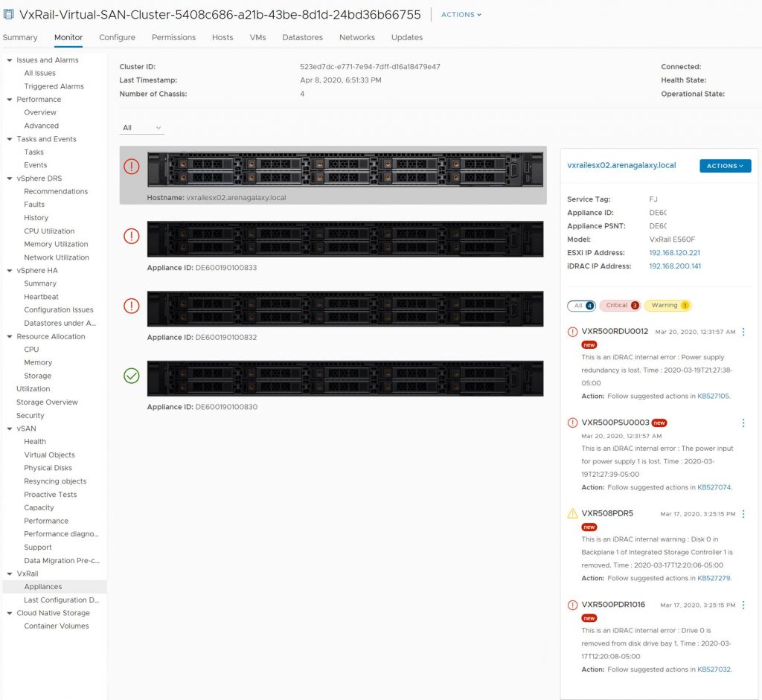Screen dimensions: 762x700
Task: Select chassis image for appliance DE600190100830
Action: click(345, 379)
